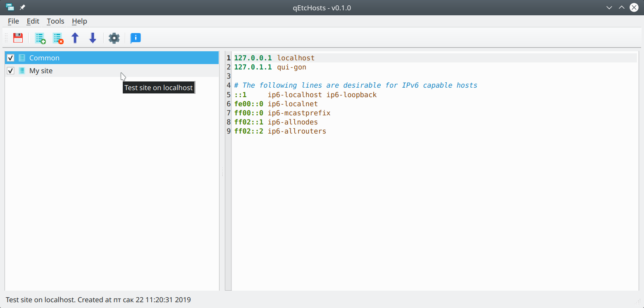Click line number 3 in editor gutter
The image size is (644, 308).
point(229,76)
